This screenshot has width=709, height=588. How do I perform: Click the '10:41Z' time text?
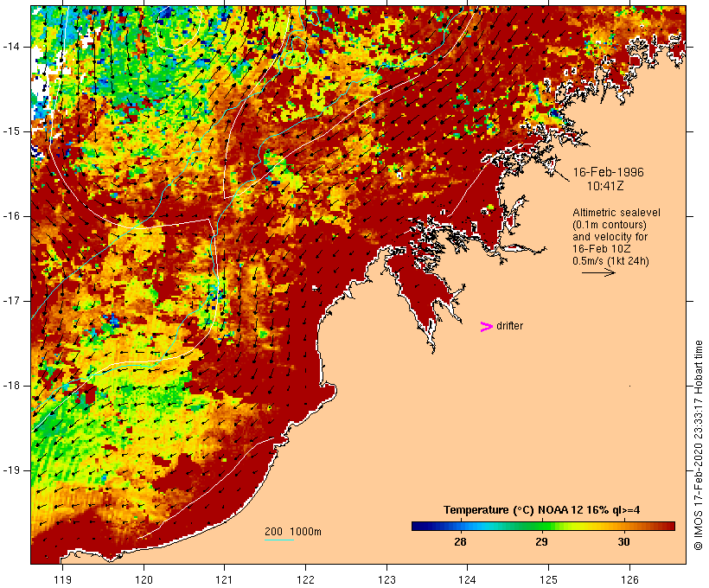point(605,186)
